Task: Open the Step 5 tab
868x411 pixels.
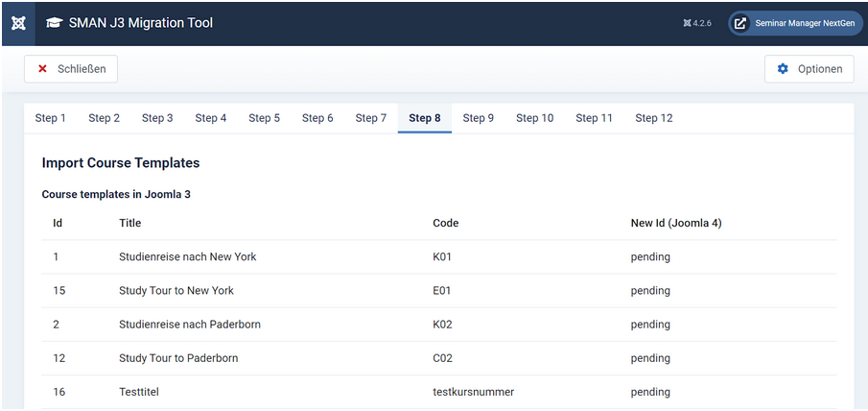Action: 265,118
